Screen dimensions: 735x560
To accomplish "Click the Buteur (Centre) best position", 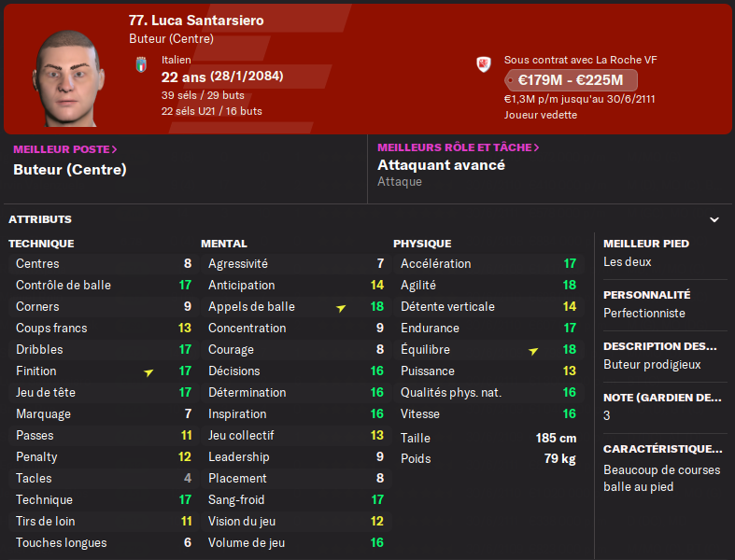I will [x=70, y=170].
